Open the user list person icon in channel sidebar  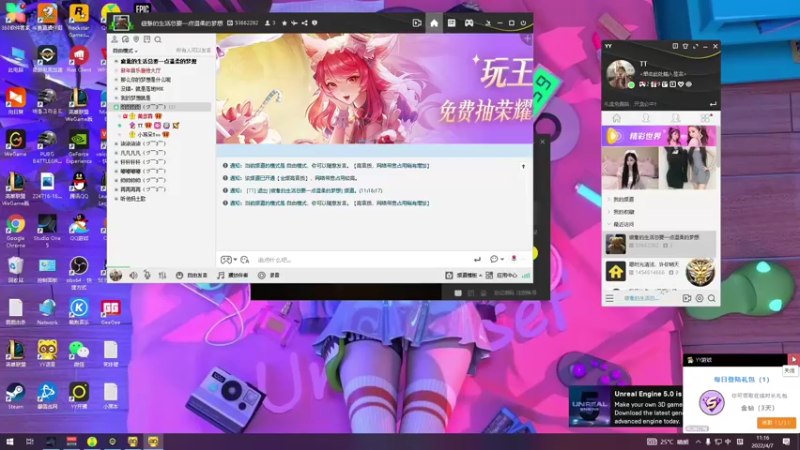(x=115, y=39)
